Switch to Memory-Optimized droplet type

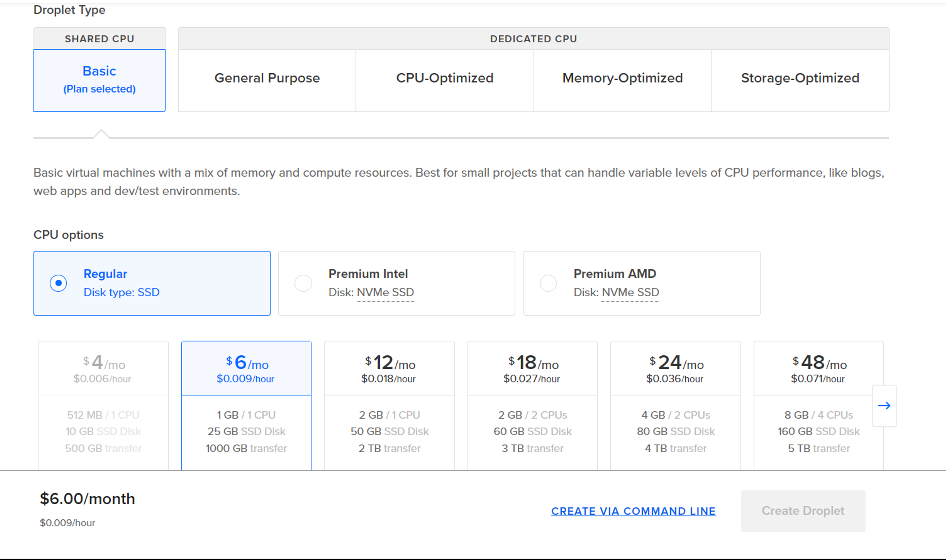(x=622, y=78)
